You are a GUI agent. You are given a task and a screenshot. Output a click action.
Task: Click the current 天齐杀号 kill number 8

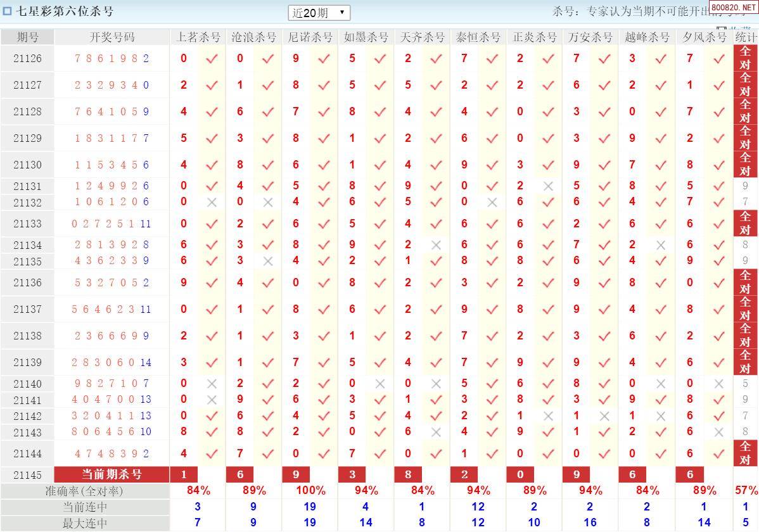point(408,474)
